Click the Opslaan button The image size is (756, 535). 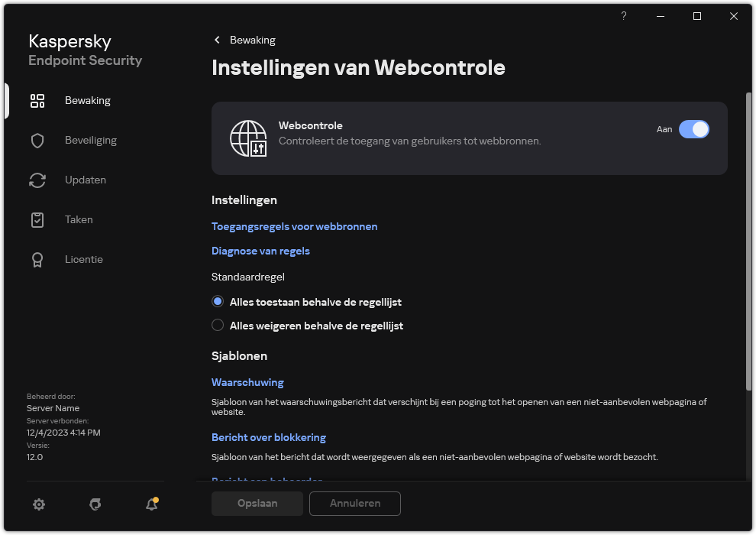tap(257, 504)
